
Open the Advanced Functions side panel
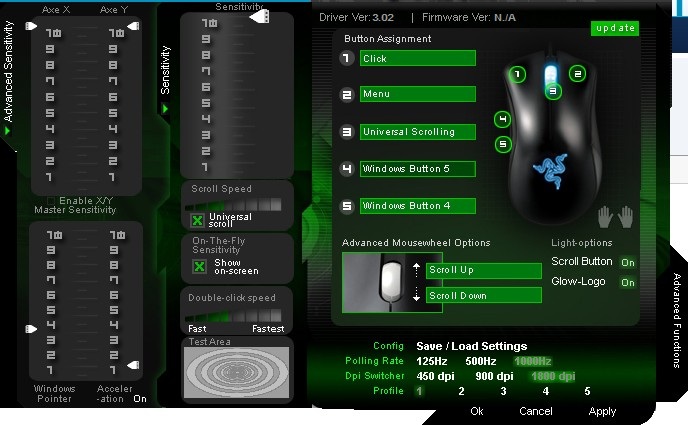[677, 320]
